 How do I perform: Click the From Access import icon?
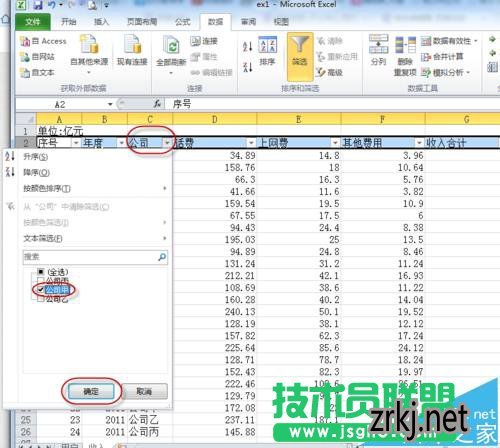click(x=25, y=41)
